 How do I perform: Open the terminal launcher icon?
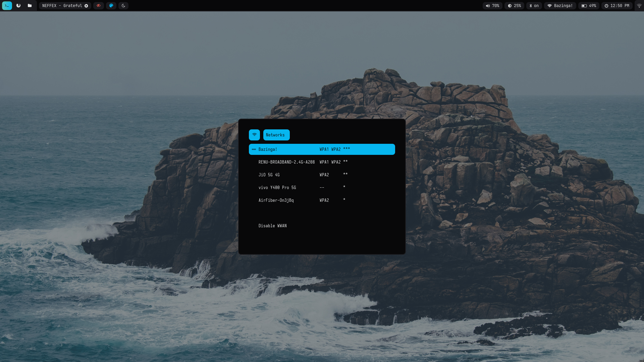coord(7,6)
